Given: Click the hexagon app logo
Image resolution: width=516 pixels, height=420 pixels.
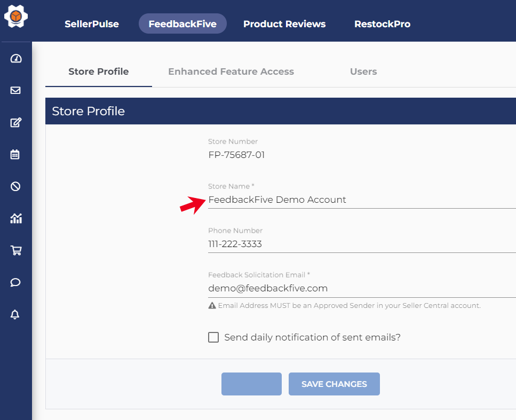Looking at the screenshot, I should 16,17.
